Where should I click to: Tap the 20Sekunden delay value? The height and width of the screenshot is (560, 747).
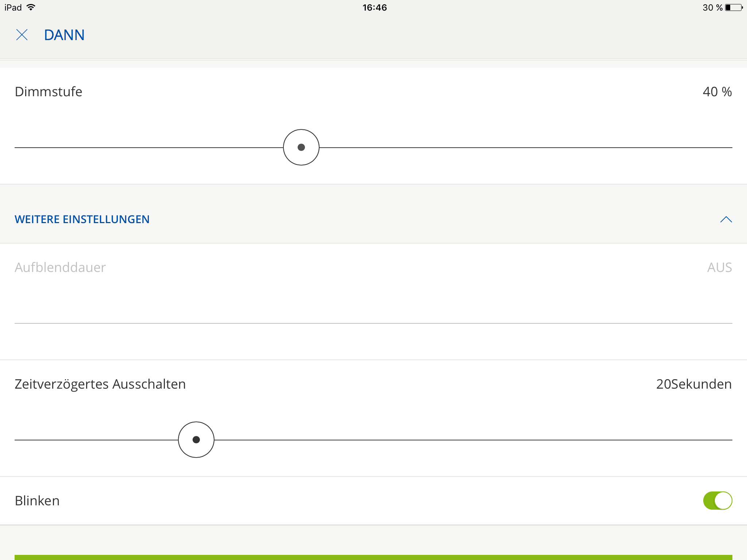[693, 384]
